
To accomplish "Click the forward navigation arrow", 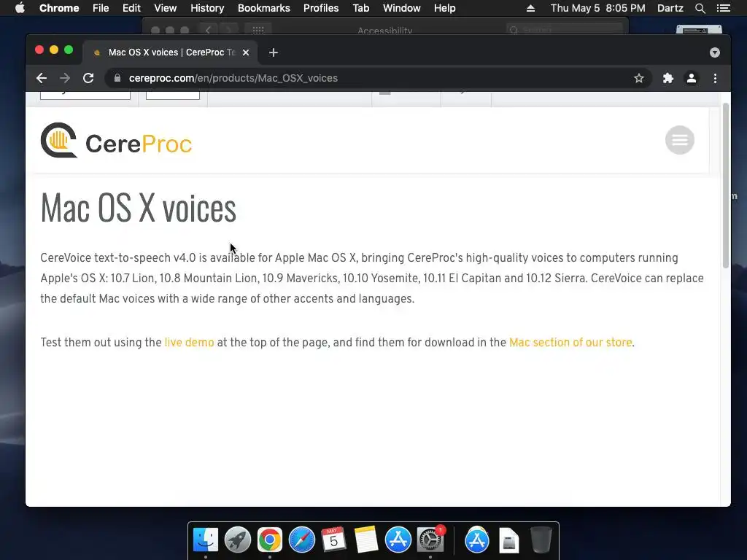I will (65, 78).
